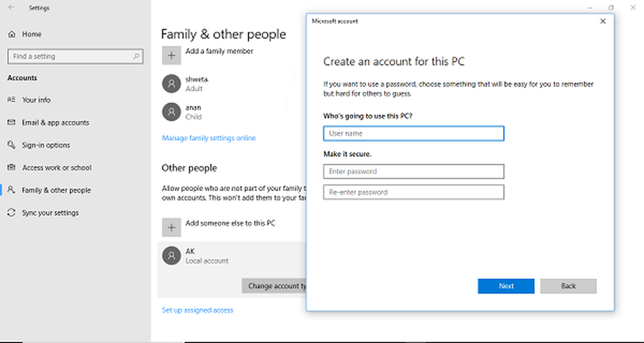Image resolution: width=644 pixels, height=343 pixels.
Task: Close the Microsoft account dialog
Action: tap(603, 21)
